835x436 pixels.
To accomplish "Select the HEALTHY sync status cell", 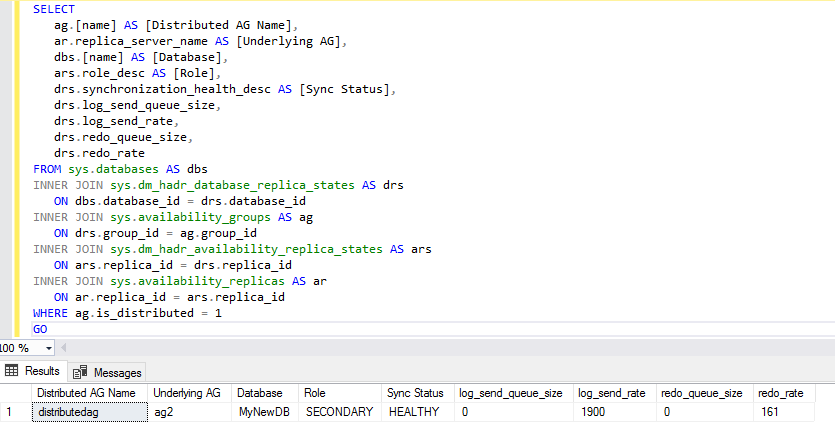I will (x=418, y=412).
